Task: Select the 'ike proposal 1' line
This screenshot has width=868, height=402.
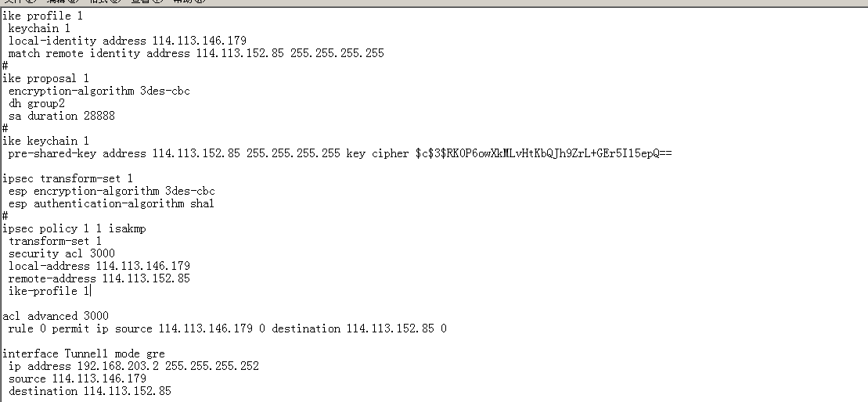Action: (x=45, y=79)
